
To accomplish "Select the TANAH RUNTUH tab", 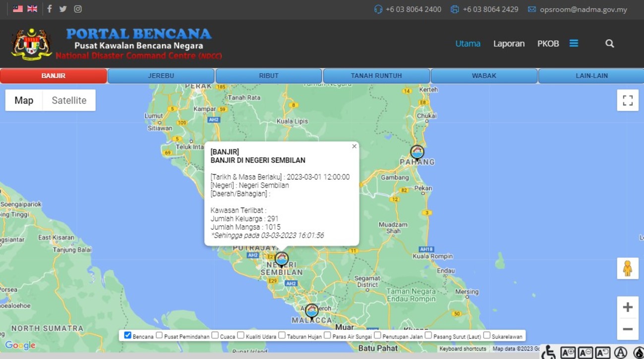I will click(x=376, y=76).
